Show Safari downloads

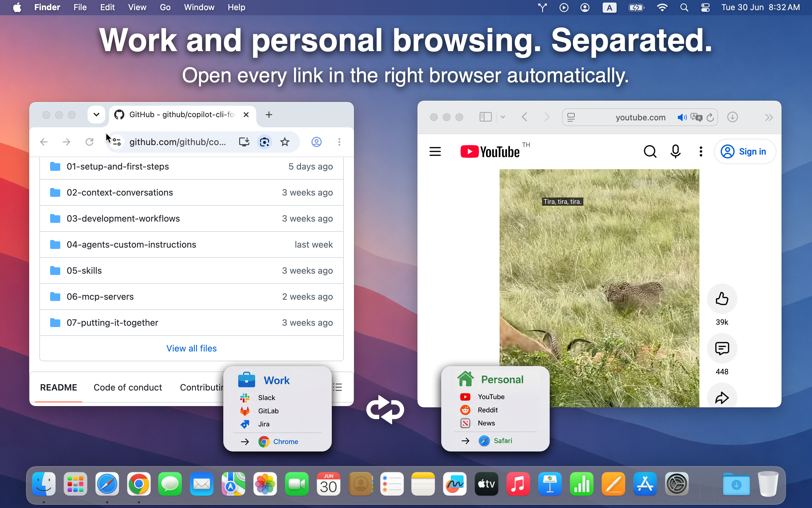tap(732, 117)
